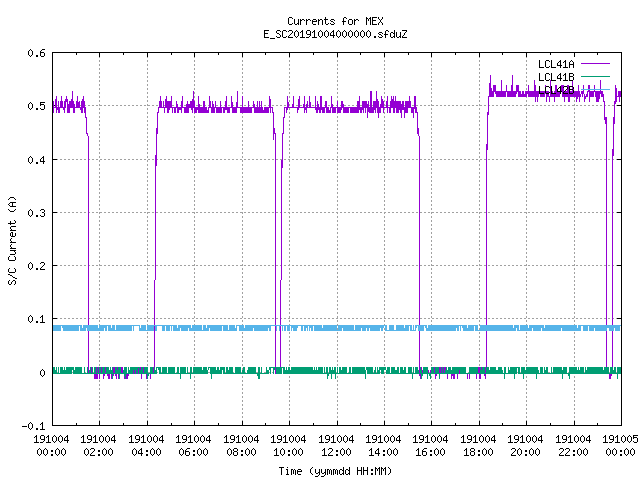
Task: Select the filename E_SC20191004000000.sfduZ
Action: 335,34
